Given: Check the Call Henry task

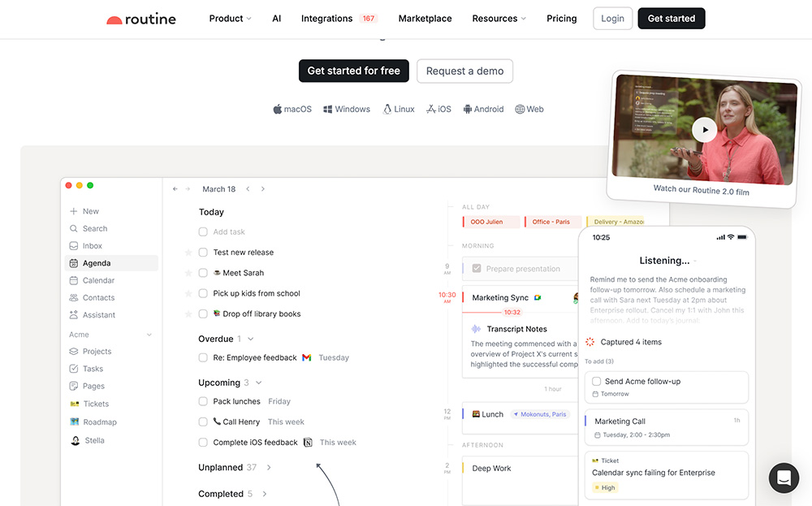Looking at the screenshot, I should coord(203,422).
